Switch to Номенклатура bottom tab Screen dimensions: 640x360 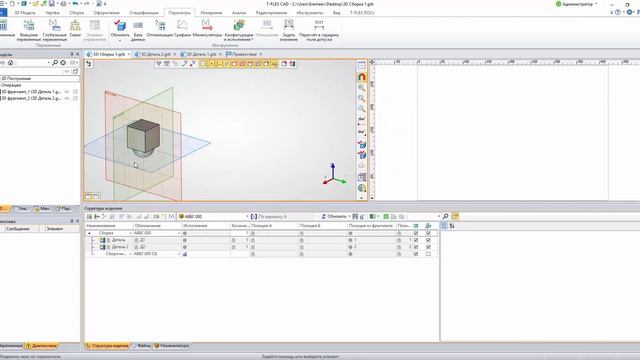(171, 346)
